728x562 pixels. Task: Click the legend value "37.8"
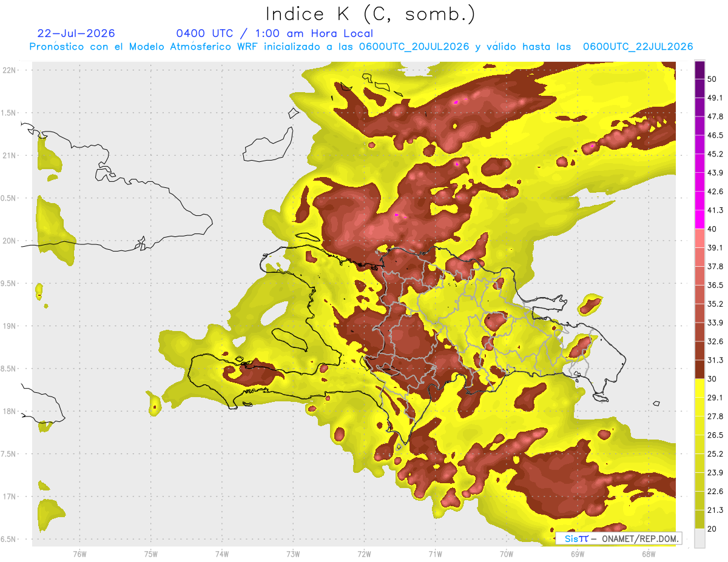[716, 266]
